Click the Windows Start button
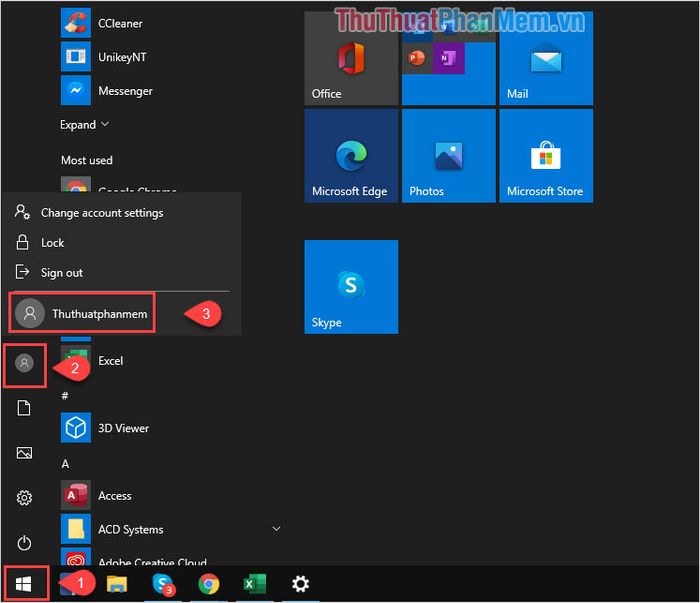Viewport: 700px width, 603px height. pos(24,584)
